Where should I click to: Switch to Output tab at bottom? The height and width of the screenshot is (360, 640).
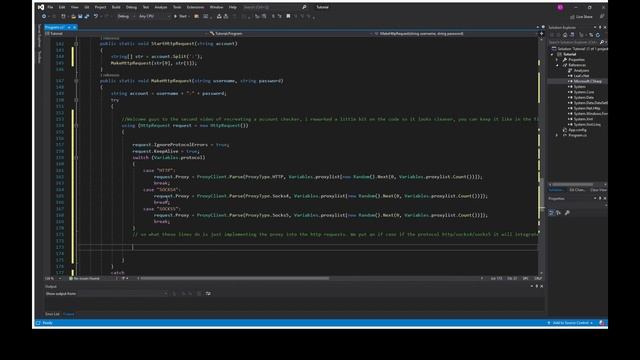(x=69, y=314)
